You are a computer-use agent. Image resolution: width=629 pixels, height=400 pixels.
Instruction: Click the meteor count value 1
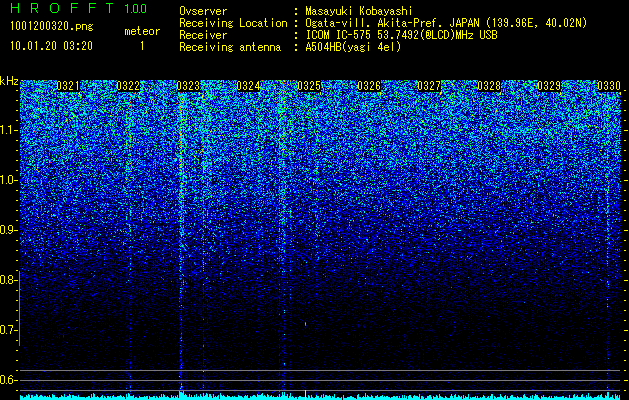tap(142, 46)
